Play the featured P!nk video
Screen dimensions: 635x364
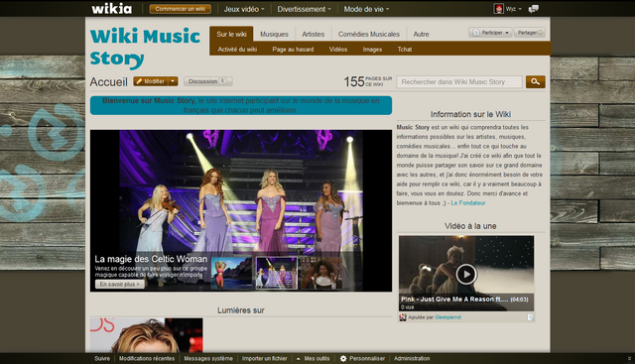pyautogui.click(x=466, y=274)
